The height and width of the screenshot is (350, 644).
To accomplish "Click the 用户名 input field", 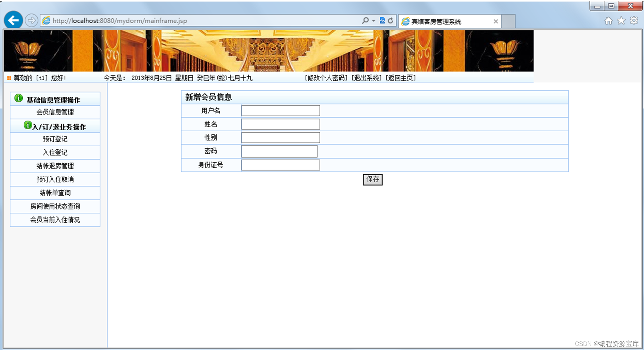I will (281, 111).
